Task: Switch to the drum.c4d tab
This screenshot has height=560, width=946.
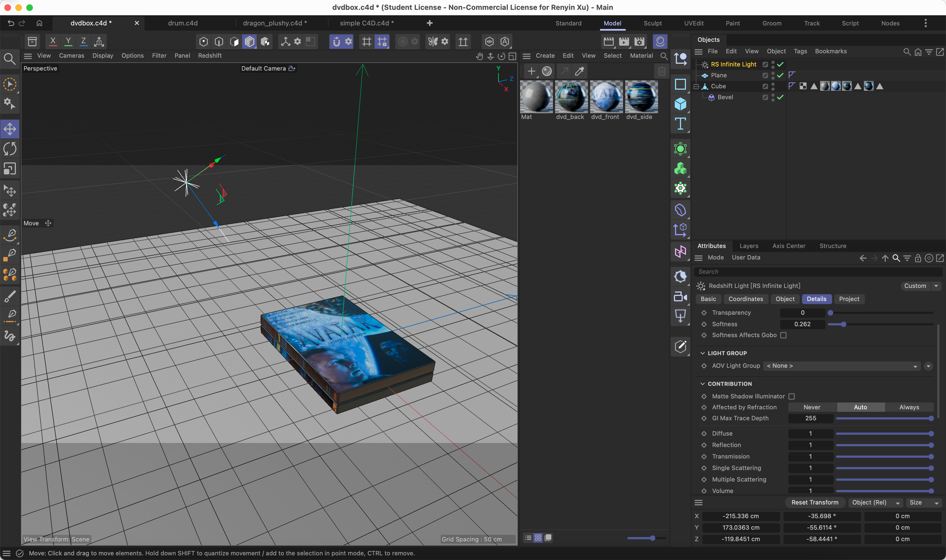Action: 183,23
